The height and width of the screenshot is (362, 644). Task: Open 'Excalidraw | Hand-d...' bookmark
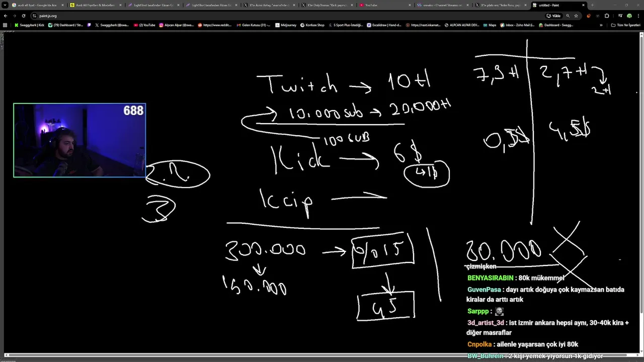[384, 25]
